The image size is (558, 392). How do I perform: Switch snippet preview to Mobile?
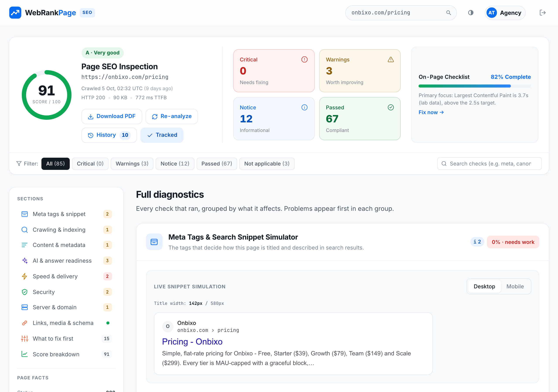click(x=515, y=286)
